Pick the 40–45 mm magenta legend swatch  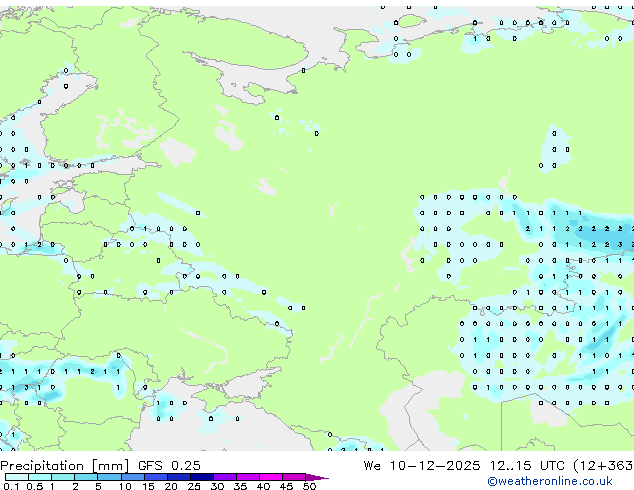271,477
